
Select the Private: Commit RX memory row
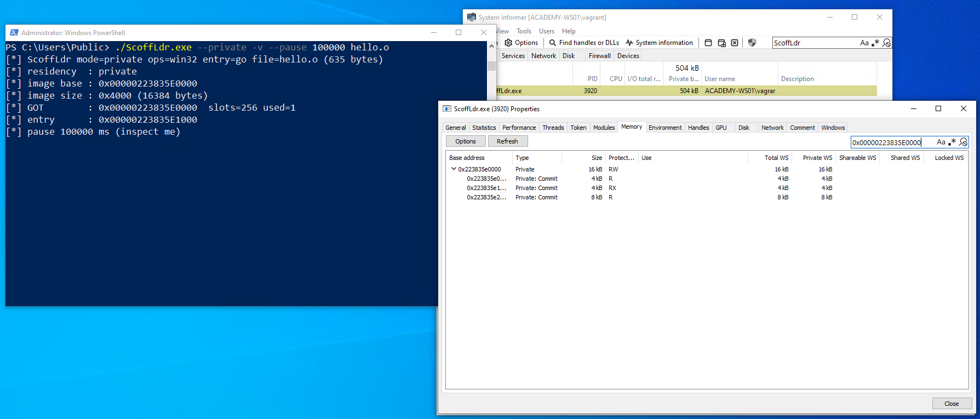coord(707,188)
